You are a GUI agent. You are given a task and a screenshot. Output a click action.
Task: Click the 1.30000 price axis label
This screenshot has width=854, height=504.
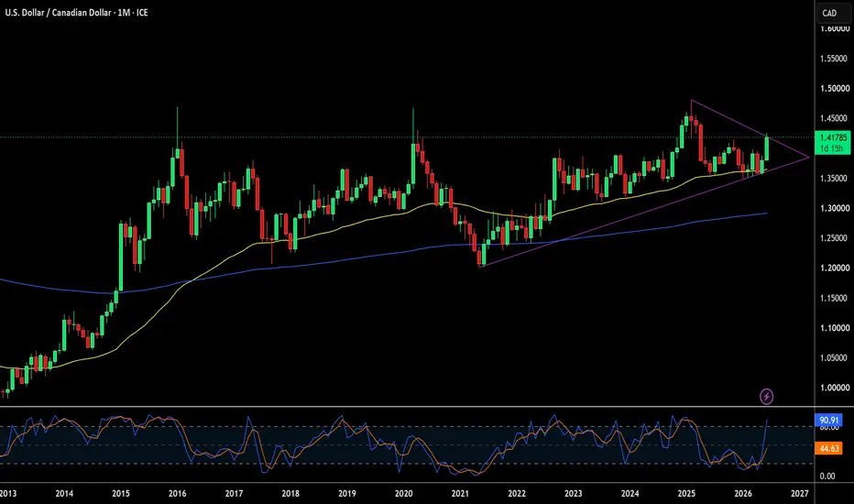(835, 208)
